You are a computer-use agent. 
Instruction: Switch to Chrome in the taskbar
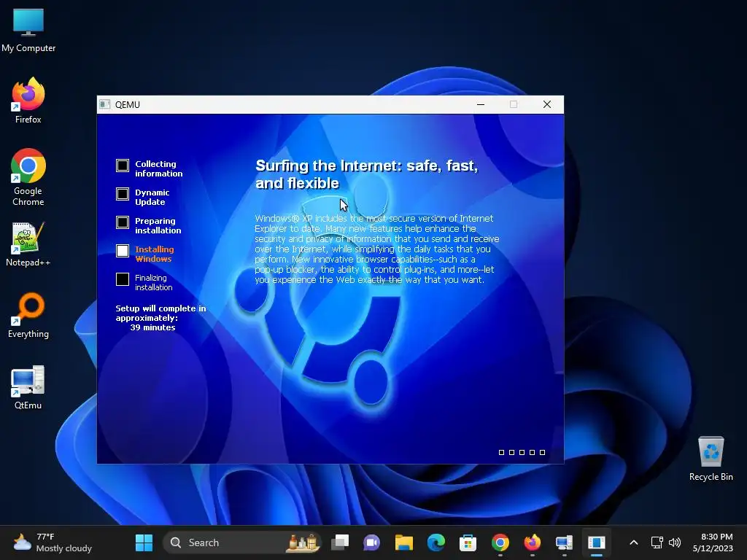click(500, 542)
